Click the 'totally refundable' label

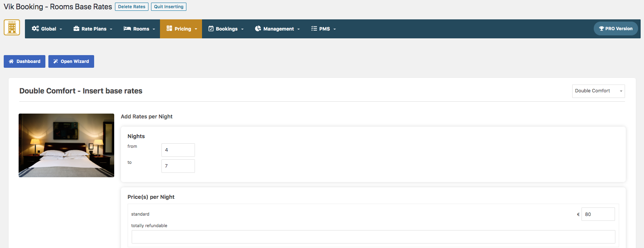pos(149,226)
